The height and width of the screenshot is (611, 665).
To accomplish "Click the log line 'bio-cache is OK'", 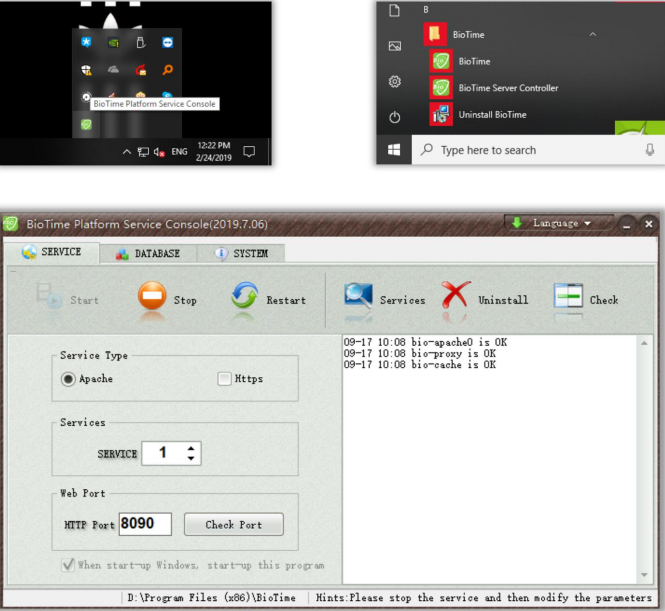I will pyautogui.click(x=420, y=365).
